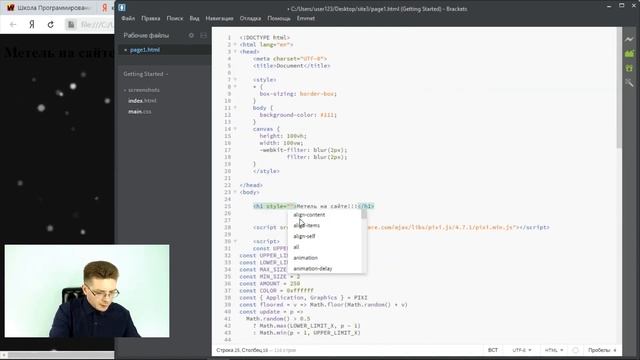Collapse the style block at line 7
Screen dimensions: 640x360
point(235,80)
